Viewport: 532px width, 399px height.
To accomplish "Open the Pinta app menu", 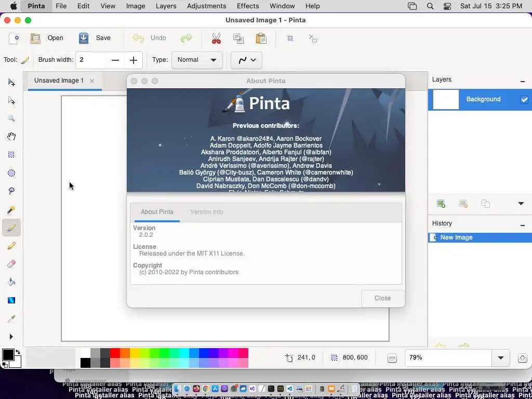I will click(36, 6).
